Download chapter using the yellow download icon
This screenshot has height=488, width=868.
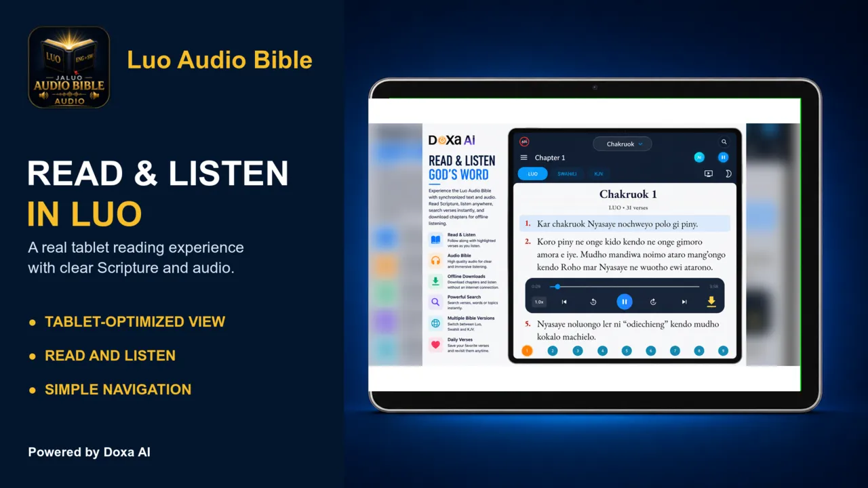click(x=711, y=302)
